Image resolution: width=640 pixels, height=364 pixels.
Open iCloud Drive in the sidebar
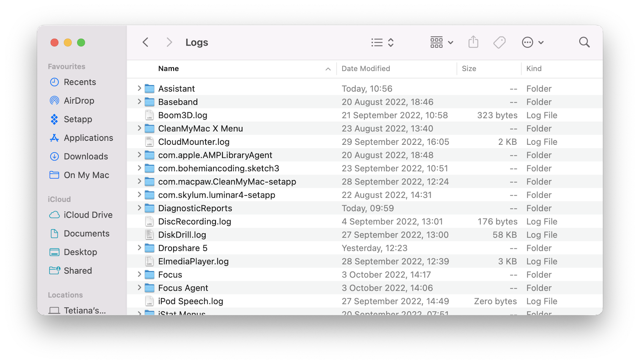tap(81, 215)
